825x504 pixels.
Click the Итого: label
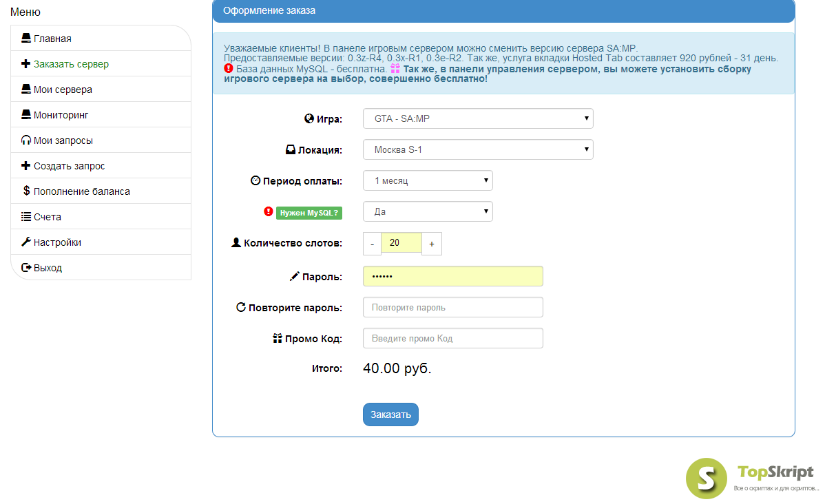pyautogui.click(x=326, y=368)
